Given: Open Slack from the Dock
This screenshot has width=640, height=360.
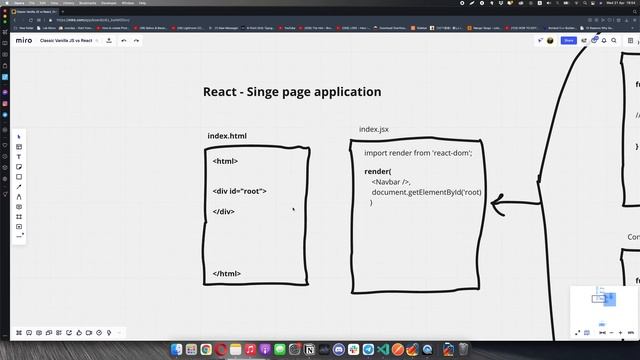Looking at the screenshot, I should (x=353, y=349).
